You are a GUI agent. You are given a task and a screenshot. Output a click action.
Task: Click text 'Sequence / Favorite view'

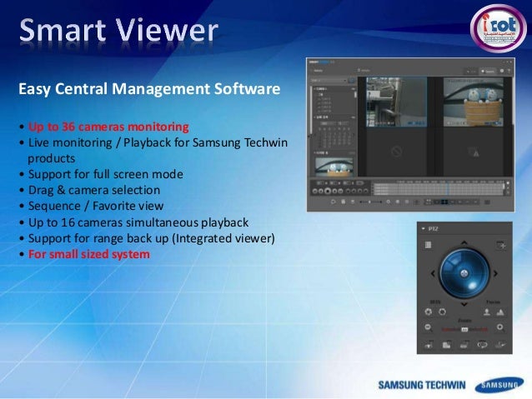(96, 206)
